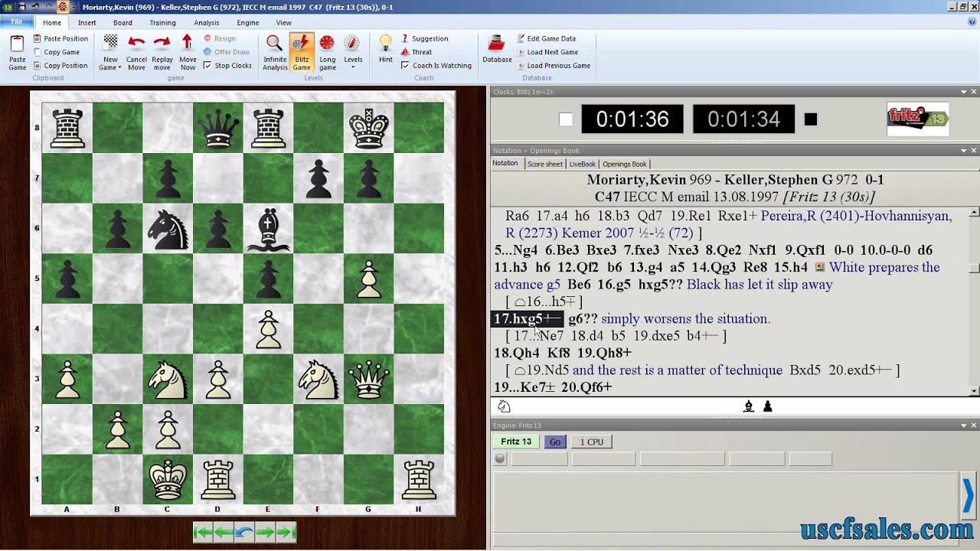Show the current Threat
The width and height of the screenshot is (980, 551).
click(416, 52)
